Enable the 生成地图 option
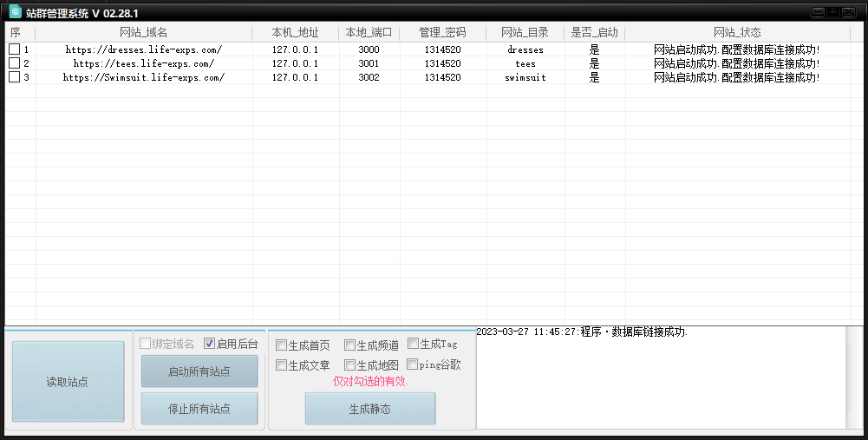The width and height of the screenshot is (868, 440). (349, 365)
